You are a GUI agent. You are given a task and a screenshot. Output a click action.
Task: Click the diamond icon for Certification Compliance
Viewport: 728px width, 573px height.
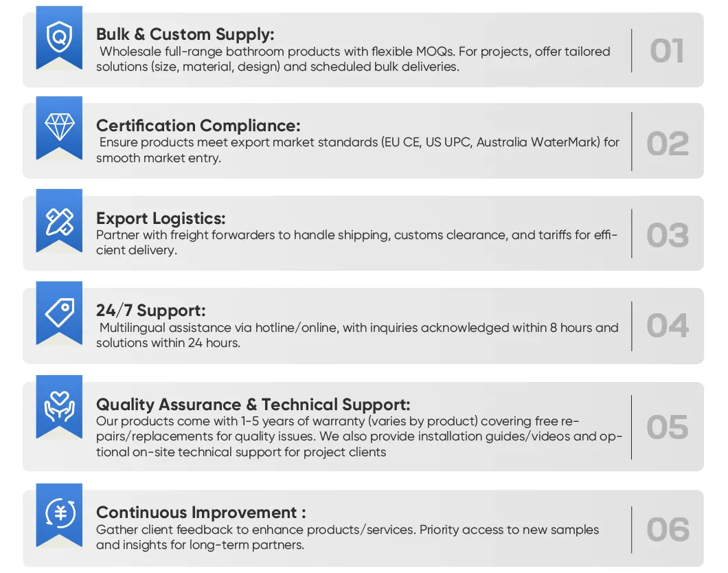coord(59,126)
